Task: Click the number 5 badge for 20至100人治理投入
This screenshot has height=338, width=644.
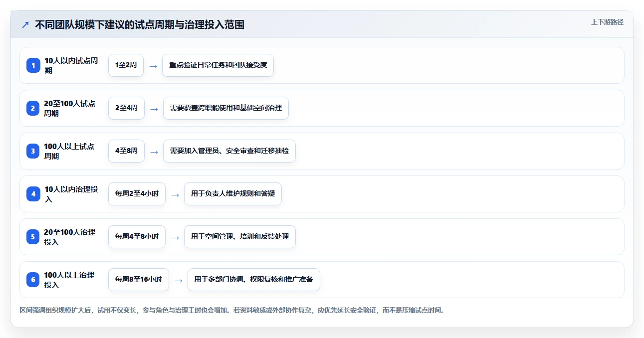Action: pos(33,237)
